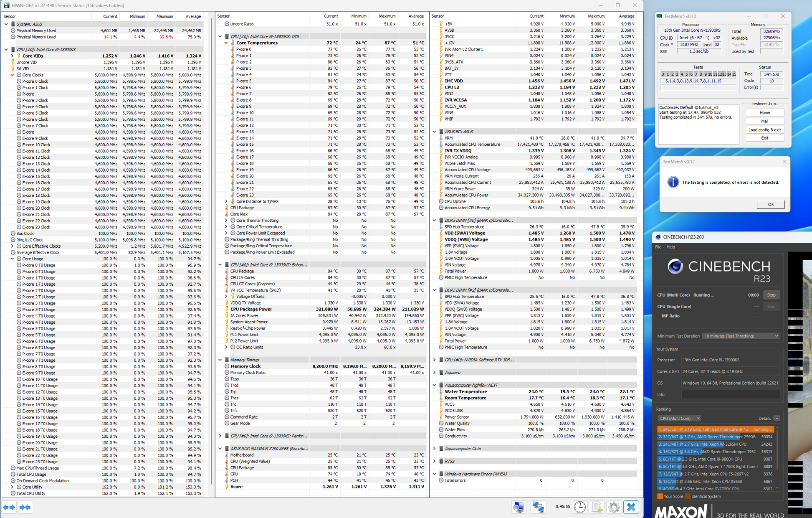Start logging with the sheet-plus icon
Image resolution: width=812 pixels, height=518 pixels.
point(597,507)
